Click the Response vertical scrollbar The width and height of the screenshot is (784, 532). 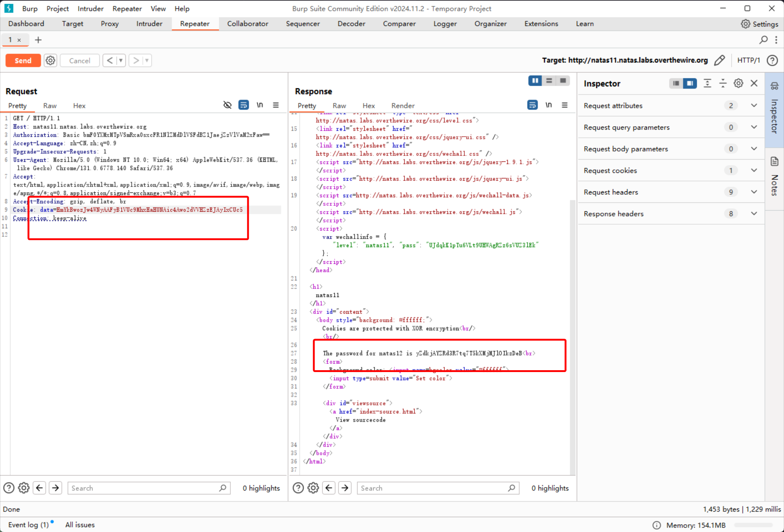pyautogui.click(x=573, y=337)
